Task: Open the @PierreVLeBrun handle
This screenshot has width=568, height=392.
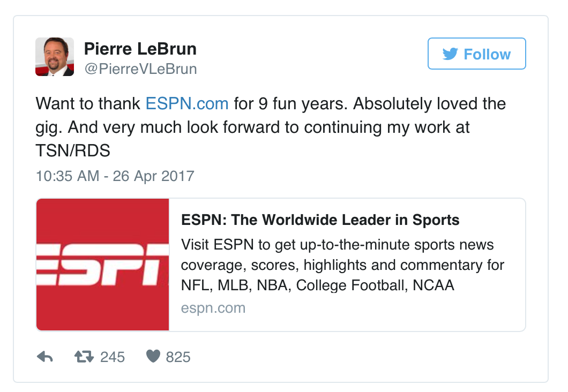Action: [x=140, y=69]
